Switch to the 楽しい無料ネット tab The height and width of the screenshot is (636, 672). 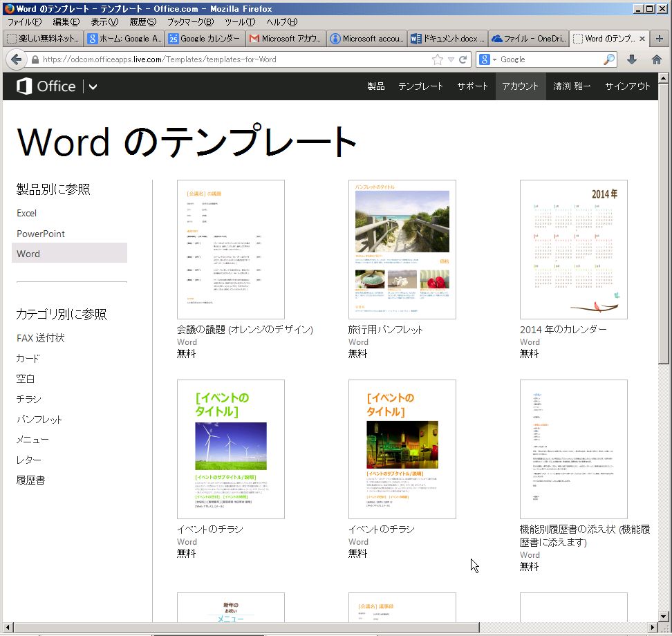coord(44,39)
